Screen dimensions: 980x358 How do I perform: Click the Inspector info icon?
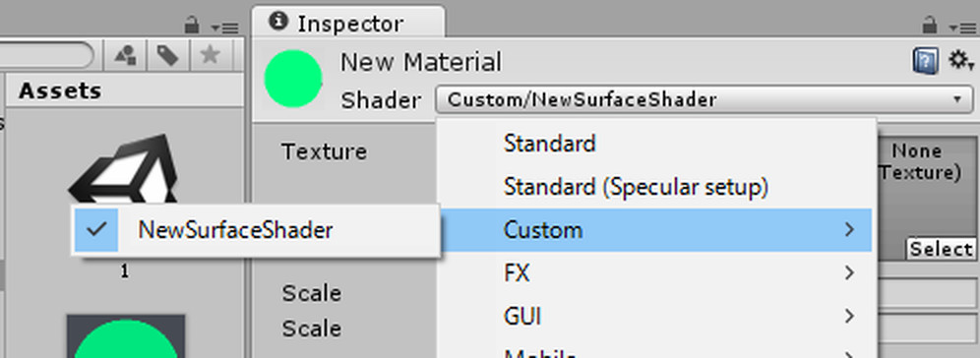coord(278,22)
